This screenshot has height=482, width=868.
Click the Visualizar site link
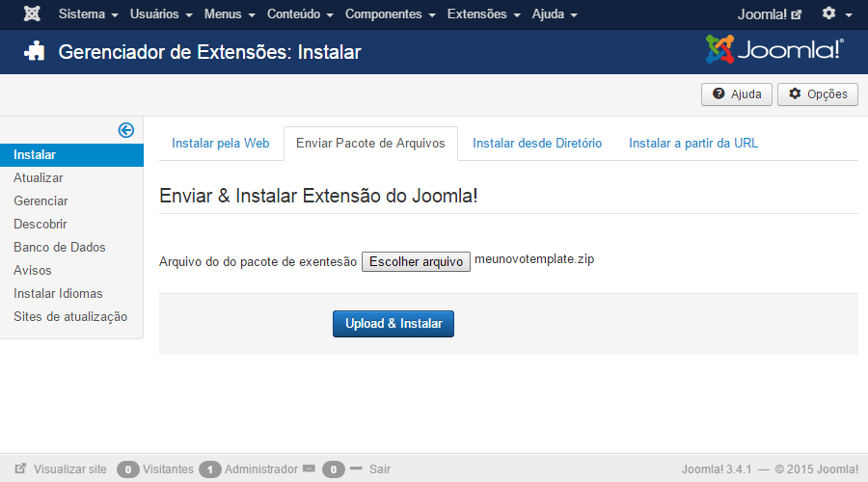[69, 469]
